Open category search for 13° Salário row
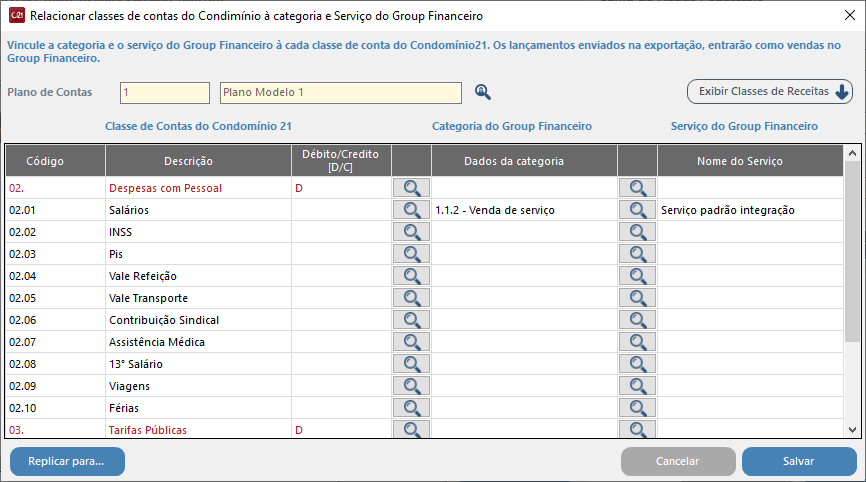 coord(411,364)
